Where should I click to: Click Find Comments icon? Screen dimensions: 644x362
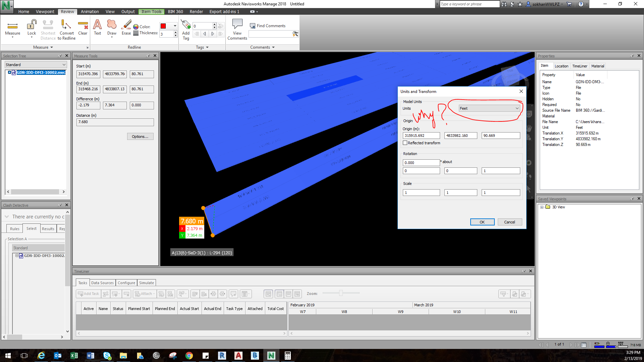[253, 26]
